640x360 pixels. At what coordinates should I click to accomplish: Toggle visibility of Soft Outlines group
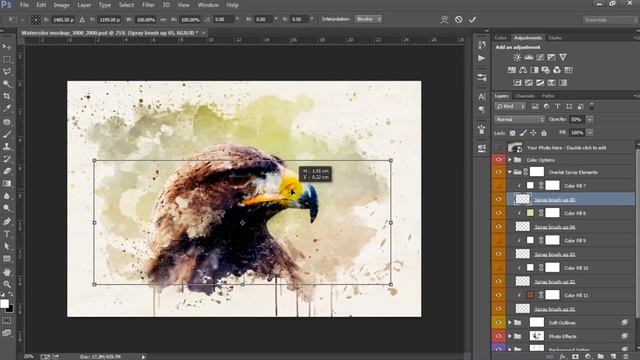[498, 322]
